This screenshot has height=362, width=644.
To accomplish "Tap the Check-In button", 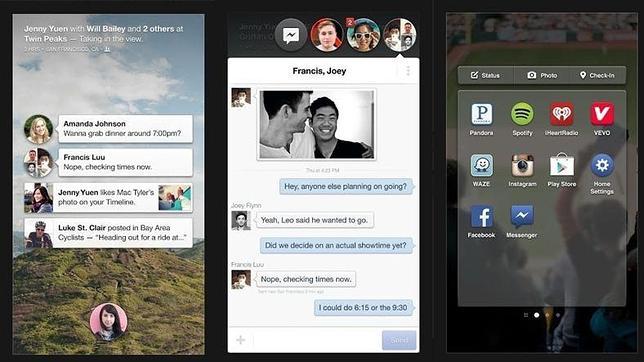I will pos(598,75).
